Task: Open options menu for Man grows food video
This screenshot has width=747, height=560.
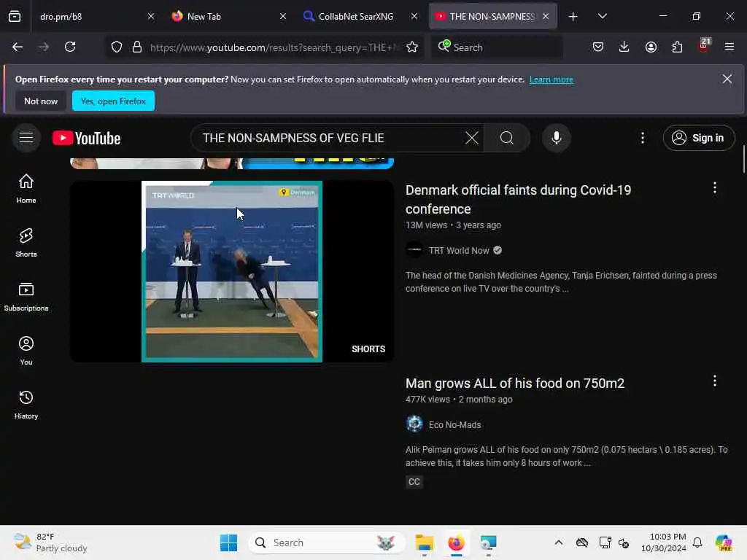Action: point(715,381)
